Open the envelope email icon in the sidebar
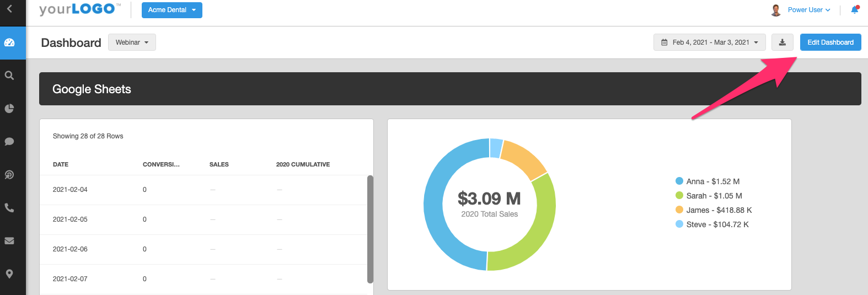This screenshot has width=868, height=295. click(9, 241)
